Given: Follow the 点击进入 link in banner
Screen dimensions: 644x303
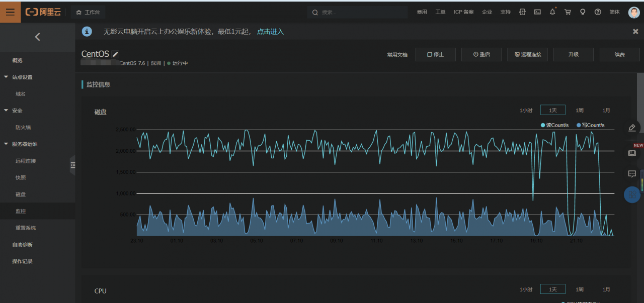Looking at the screenshot, I should pyautogui.click(x=270, y=32).
